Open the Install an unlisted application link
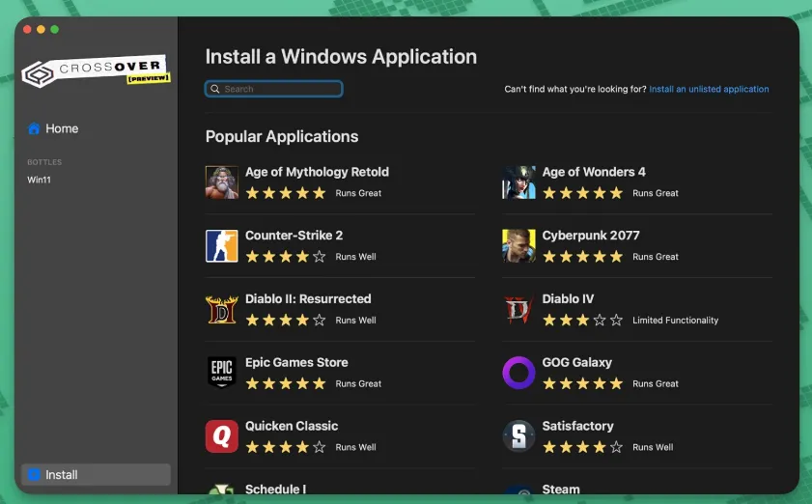Image resolution: width=812 pixels, height=504 pixels. [x=709, y=89]
